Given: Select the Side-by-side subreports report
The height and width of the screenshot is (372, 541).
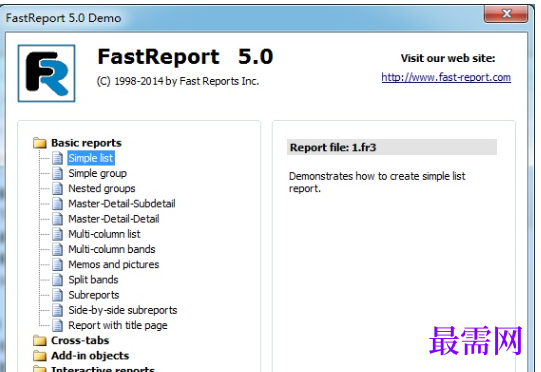Looking at the screenshot, I should click(x=123, y=310).
